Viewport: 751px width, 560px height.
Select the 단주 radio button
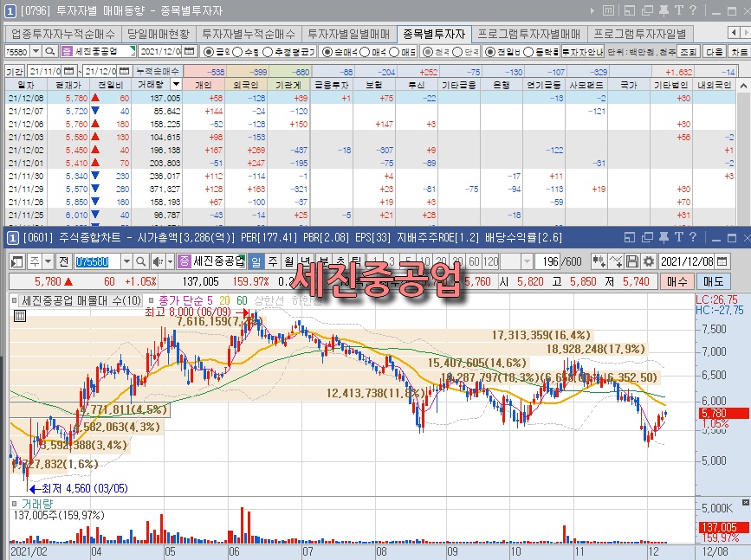(456, 52)
